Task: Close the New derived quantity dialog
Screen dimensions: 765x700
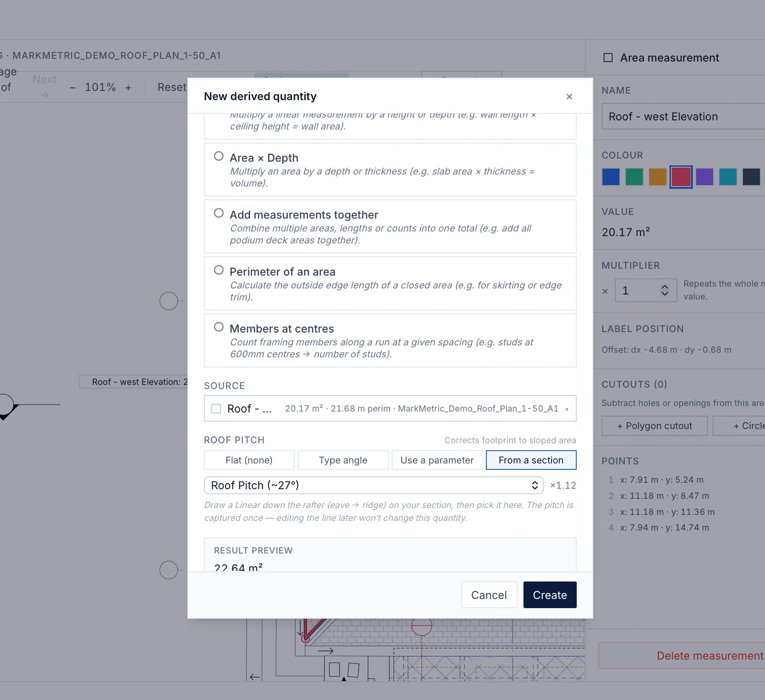Action: (569, 96)
